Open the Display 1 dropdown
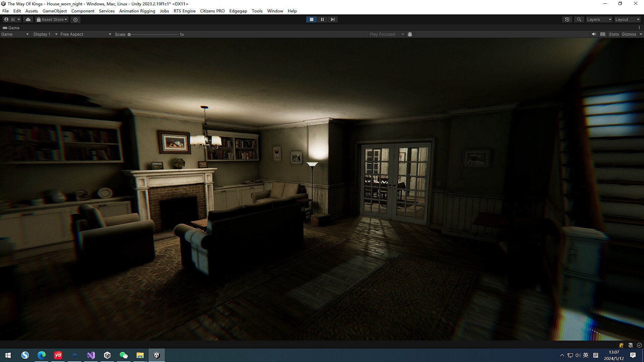Image resolution: width=644 pixels, height=362 pixels. 45,34
